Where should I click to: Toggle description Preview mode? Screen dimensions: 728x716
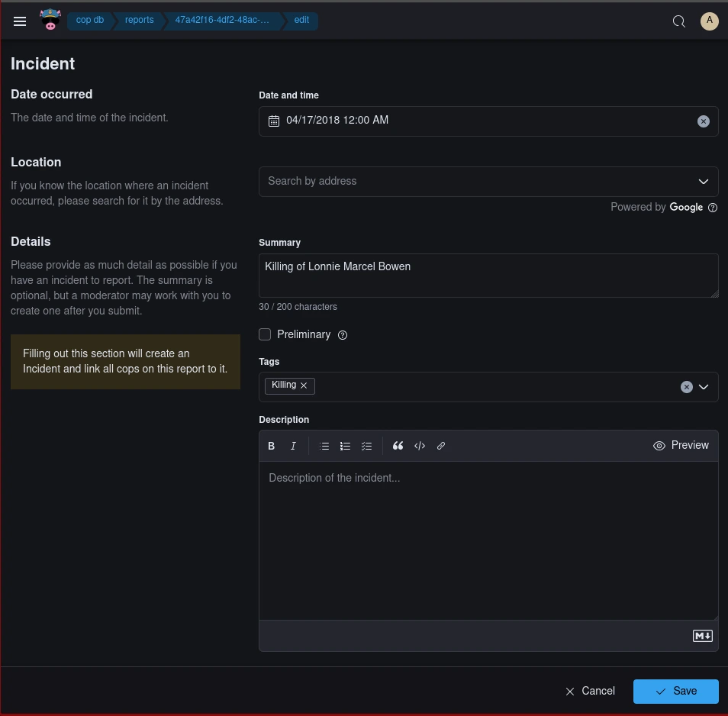[x=681, y=446]
